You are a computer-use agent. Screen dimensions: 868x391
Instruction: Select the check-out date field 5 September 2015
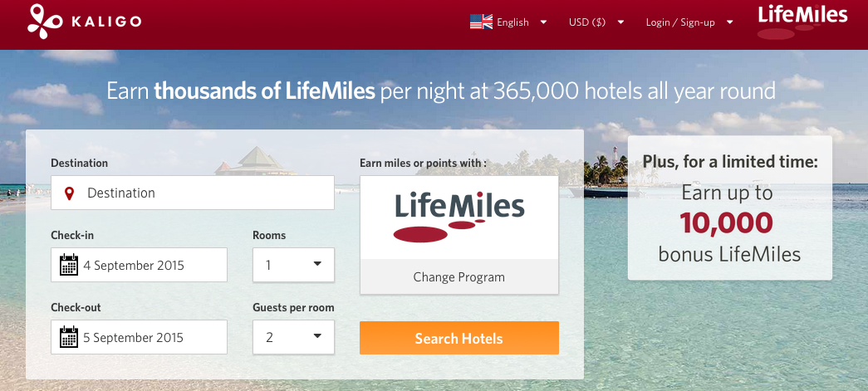click(139, 337)
